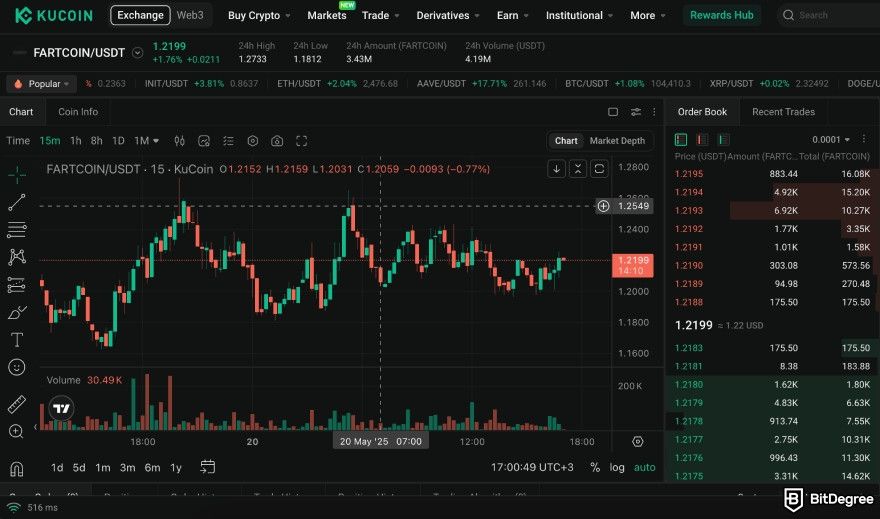
Task: Activate the zoom in tool
Action: pos(17,431)
